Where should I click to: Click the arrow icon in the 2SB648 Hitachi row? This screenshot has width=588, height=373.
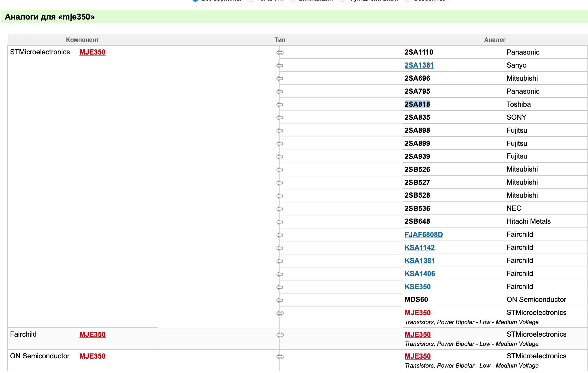[x=279, y=222]
